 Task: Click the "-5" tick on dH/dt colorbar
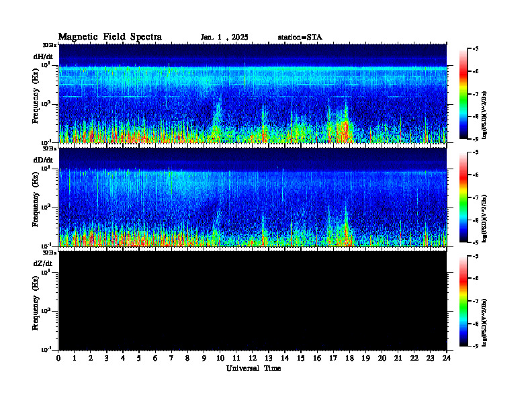coord(476,49)
